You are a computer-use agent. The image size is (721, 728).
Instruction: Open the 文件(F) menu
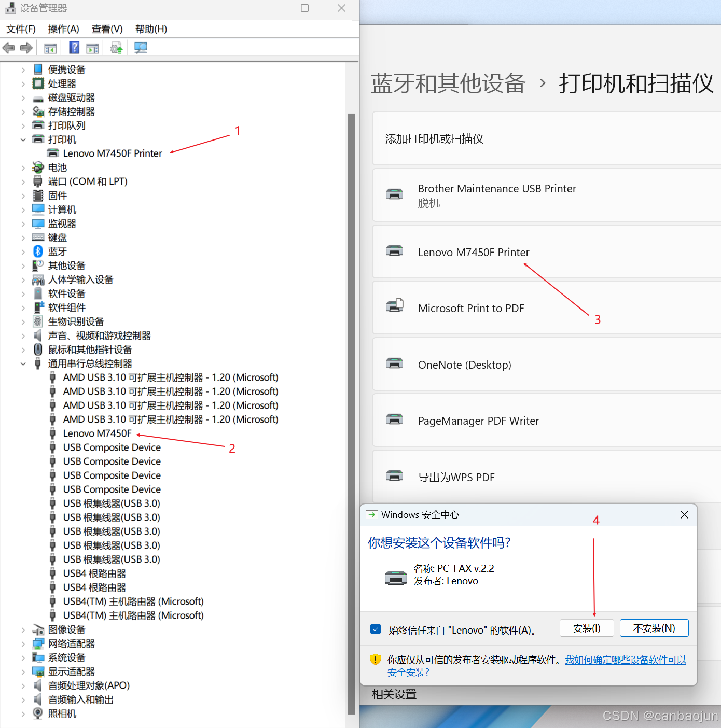tap(21, 29)
